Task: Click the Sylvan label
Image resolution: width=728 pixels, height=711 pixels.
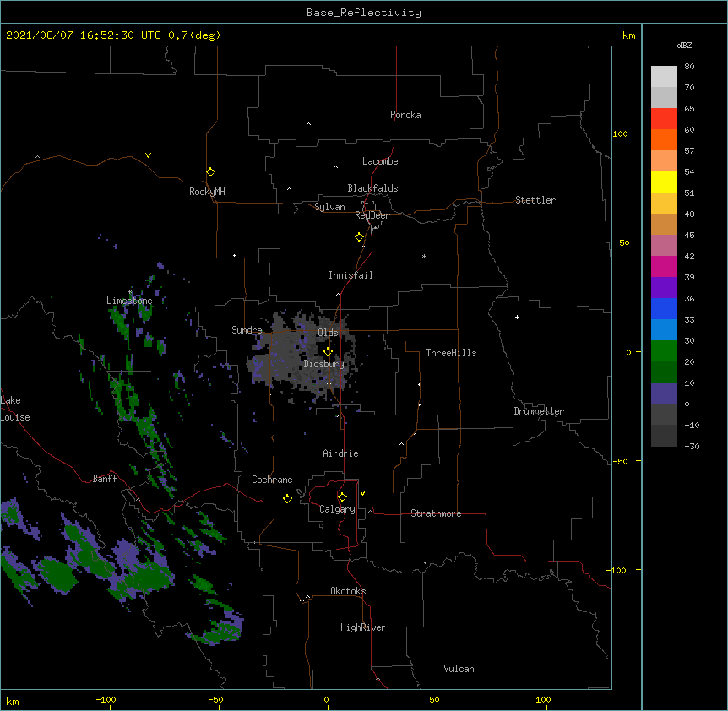Action: click(329, 207)
